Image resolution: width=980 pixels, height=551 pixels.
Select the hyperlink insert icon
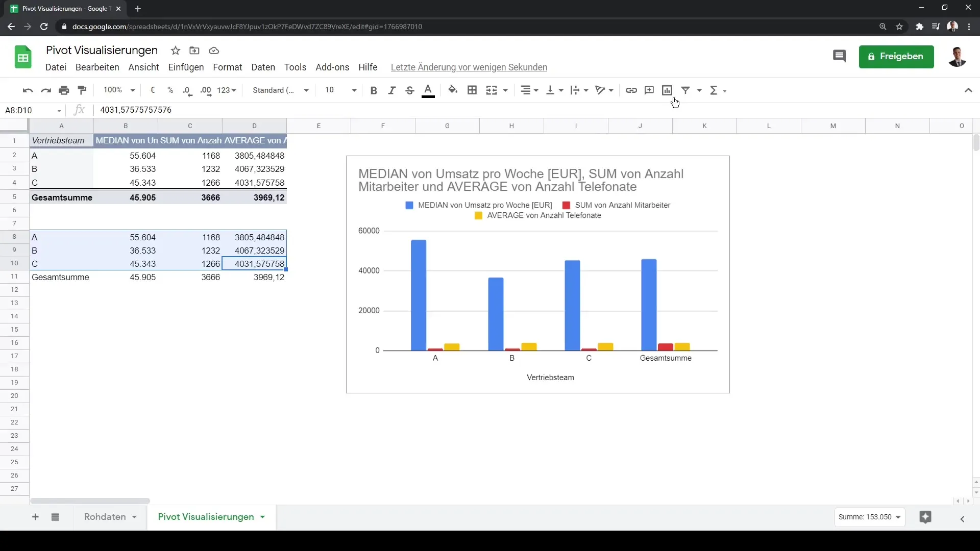pyautogui.click(x=631, y=89)
